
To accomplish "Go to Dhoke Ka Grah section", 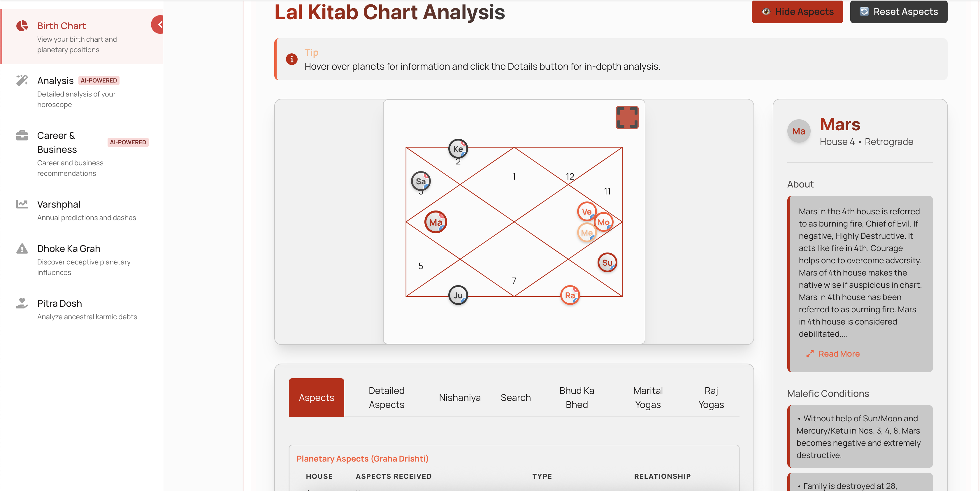I will click(69, 248).
